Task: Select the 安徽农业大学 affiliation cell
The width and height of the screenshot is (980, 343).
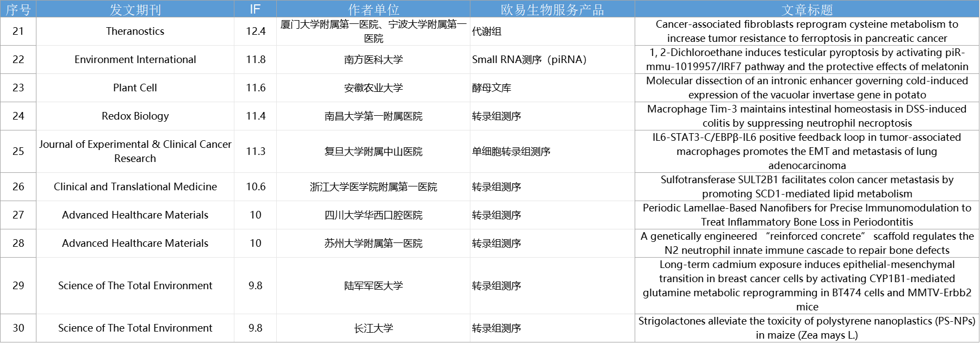Action: [x=373, y=88]
